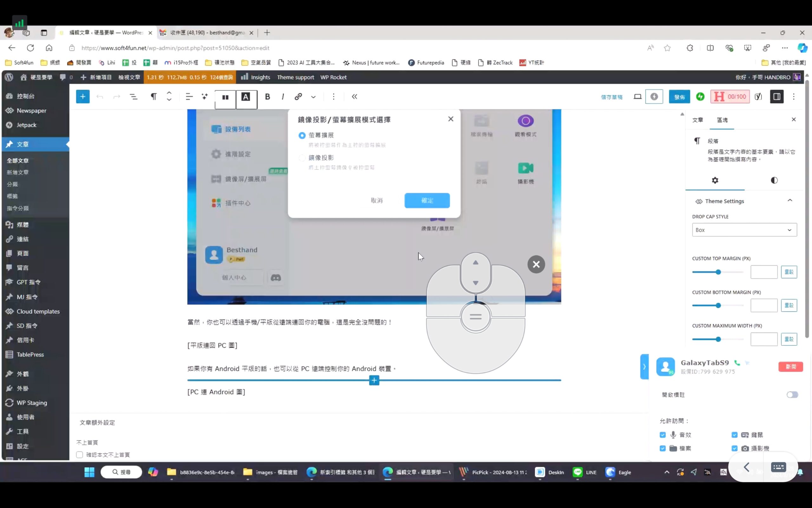
Task: Click the blue block inserter plus button
Action: point(83,97)
